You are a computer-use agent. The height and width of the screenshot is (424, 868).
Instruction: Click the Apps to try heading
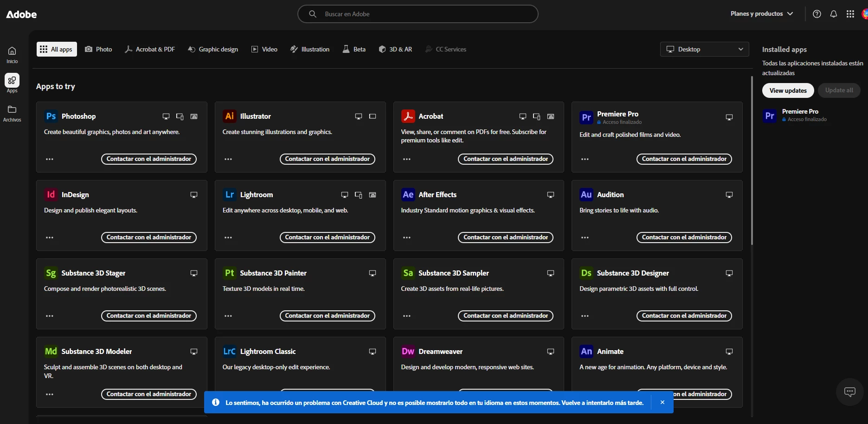pos(56,86)
